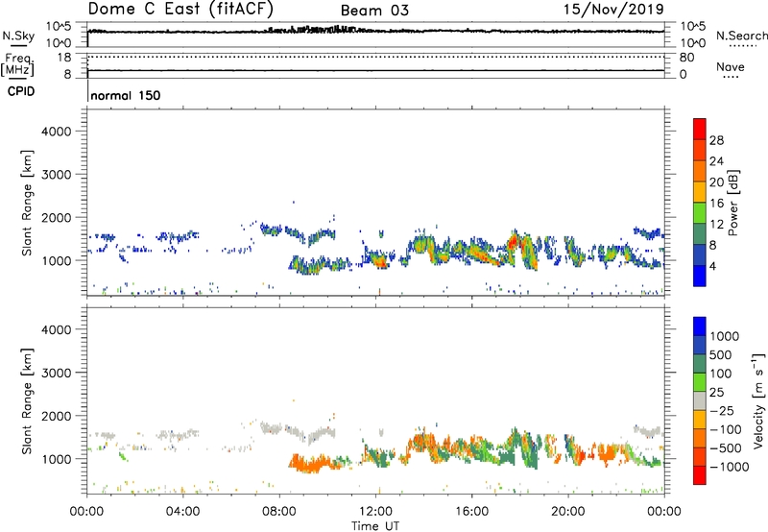768x532 pixels.
Task: Click the "N.Search" legend label
Action: point(741,36)
